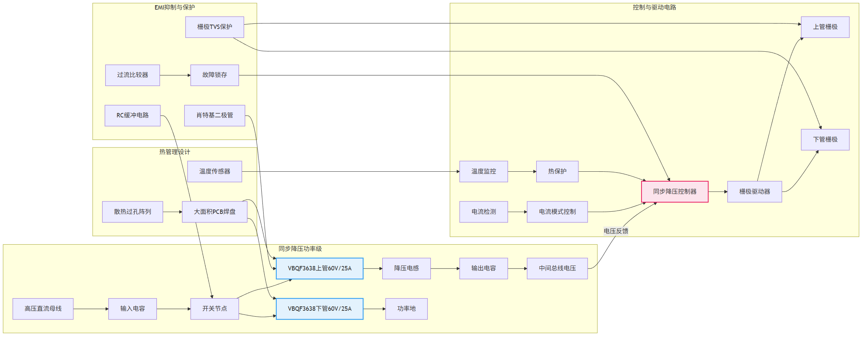
Task: Click the 散热过孔阵列 node
Action: (133, 212)
